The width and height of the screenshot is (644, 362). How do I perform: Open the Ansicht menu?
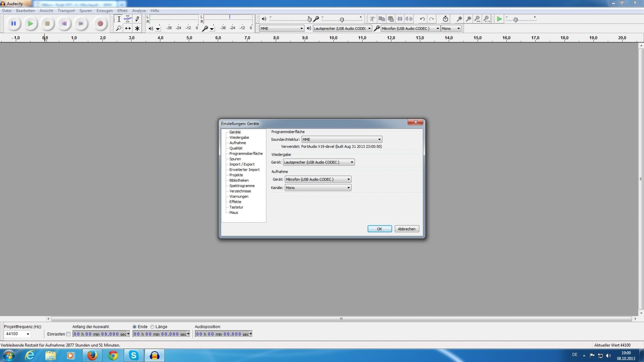[46, 11]
